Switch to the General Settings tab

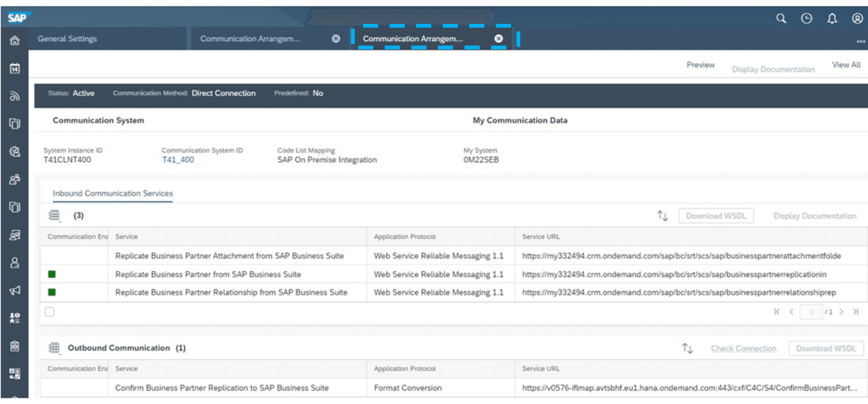67,39
